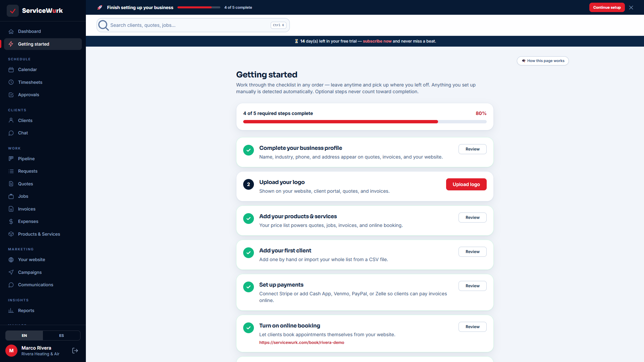The width and height of the screenshot is (644, 362).
Task: Switch language to EN
Action: [x=24, y=336]
